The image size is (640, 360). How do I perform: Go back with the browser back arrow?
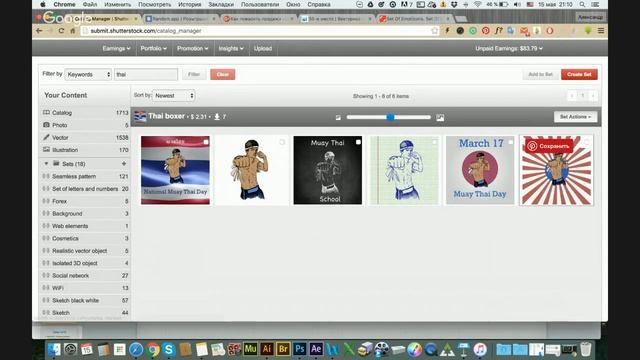click(x=39, y=31)
